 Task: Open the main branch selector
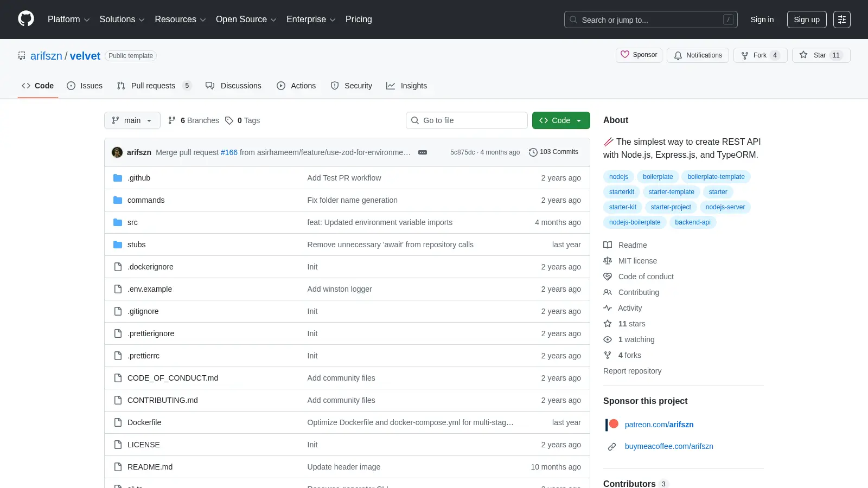pos(132,120)
